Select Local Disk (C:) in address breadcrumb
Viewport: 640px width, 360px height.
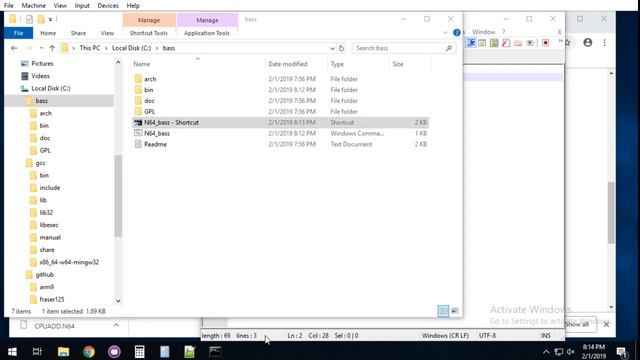(131, 48)
